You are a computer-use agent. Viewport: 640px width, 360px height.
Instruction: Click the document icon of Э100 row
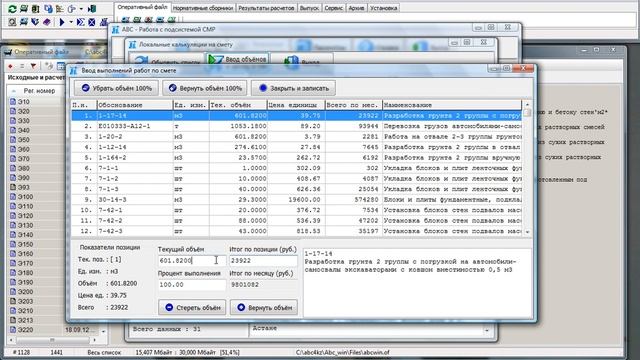(x=13, y=197)
